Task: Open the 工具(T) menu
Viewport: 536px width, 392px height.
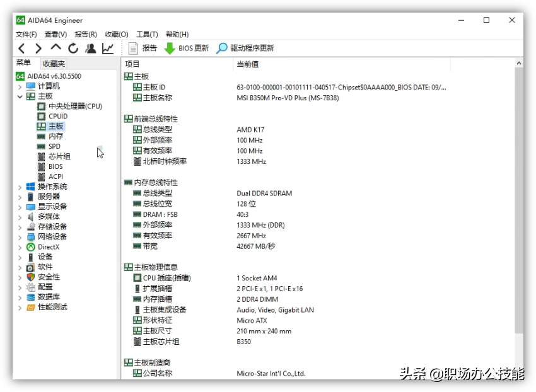Action: [147, 35]
